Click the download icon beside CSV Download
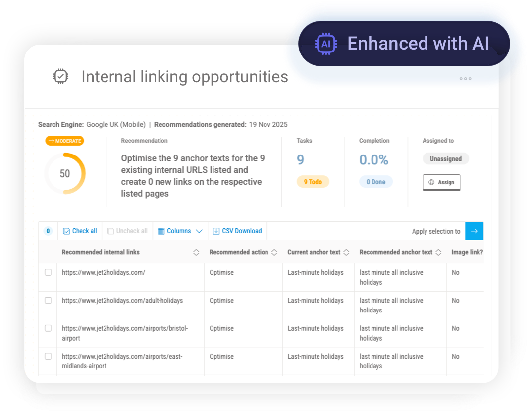Image resolution: width=532 pixels, height=414 pixels. pos(216,231)
